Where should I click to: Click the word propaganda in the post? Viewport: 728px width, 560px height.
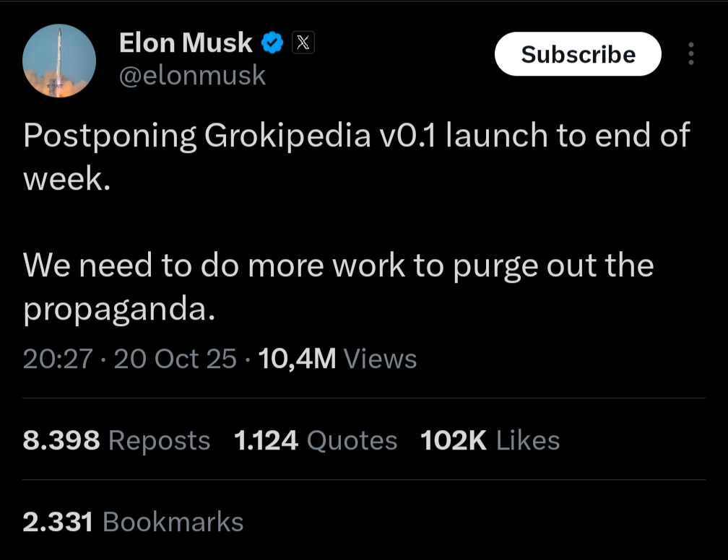coord(119,310)
